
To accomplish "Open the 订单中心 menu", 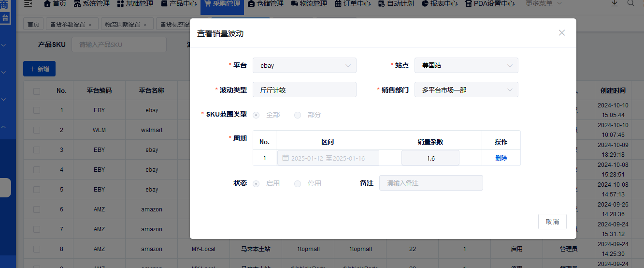I will pyautogui.click(x=353, y=4).
